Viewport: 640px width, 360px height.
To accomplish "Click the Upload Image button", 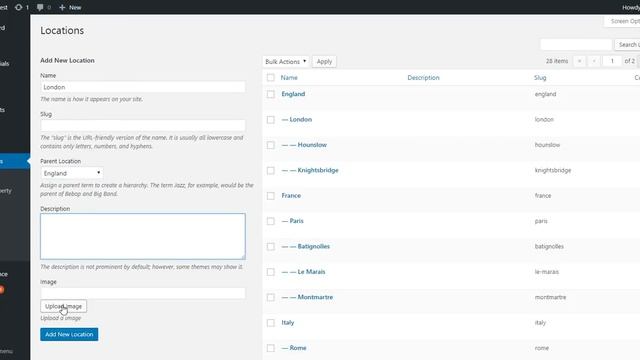I will [63, 306].
